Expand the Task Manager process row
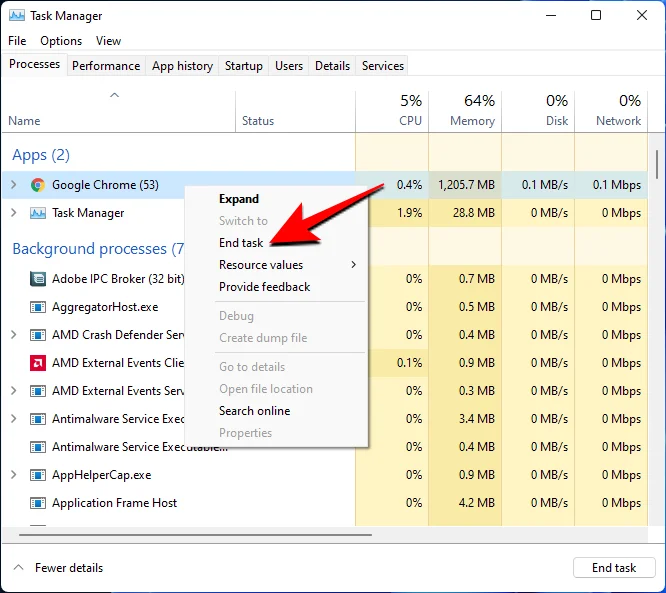The height and width of the screenshot is (593, 666). click(14, 213)
